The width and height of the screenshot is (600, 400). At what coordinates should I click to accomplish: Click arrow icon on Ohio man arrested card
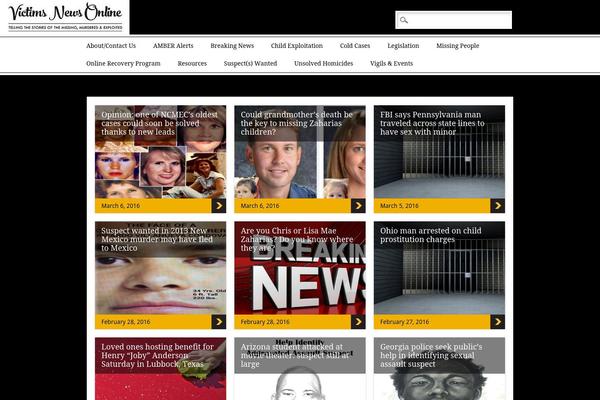497,322
